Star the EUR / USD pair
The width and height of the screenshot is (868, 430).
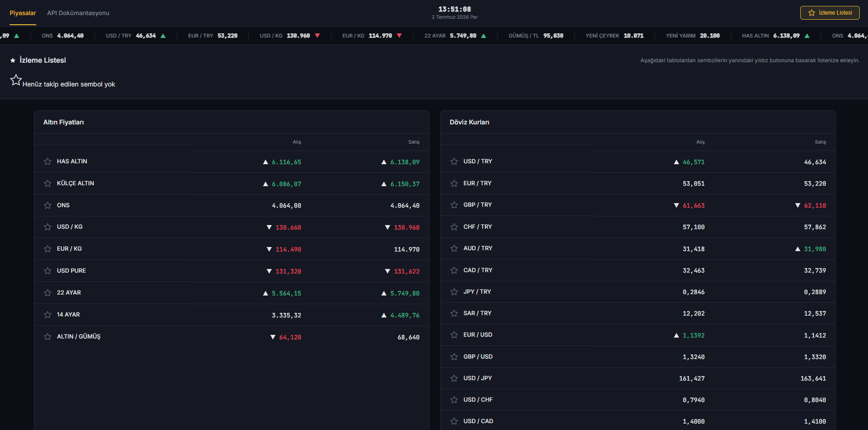[454, 335]
